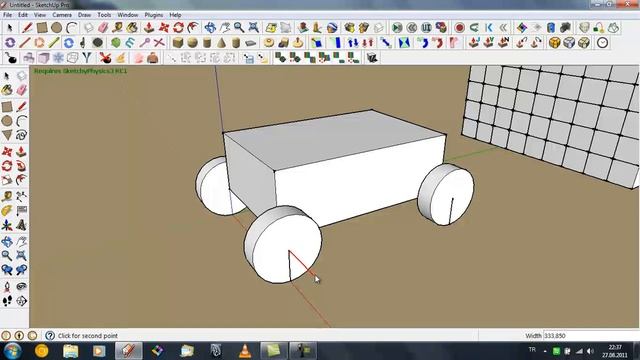
Task: Click the black bomb icon in third toolbar
Action: click(x=11, y=58)
